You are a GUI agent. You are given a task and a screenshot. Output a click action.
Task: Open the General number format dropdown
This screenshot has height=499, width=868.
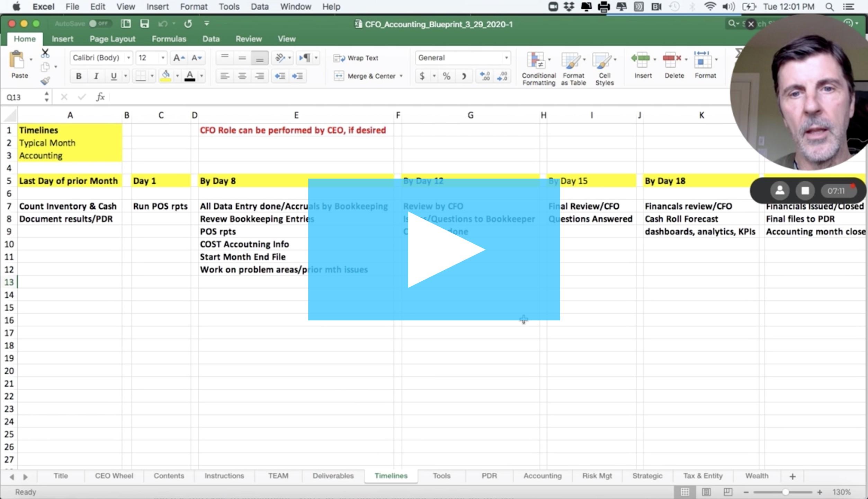(x=506, y=58)
